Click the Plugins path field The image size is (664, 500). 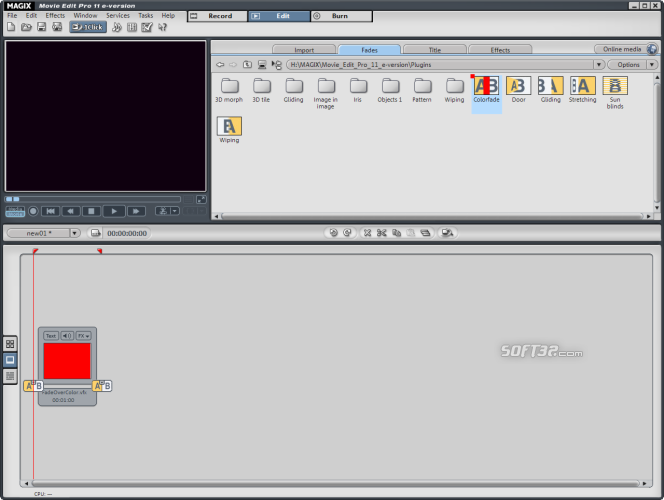(x=440, y=65)
